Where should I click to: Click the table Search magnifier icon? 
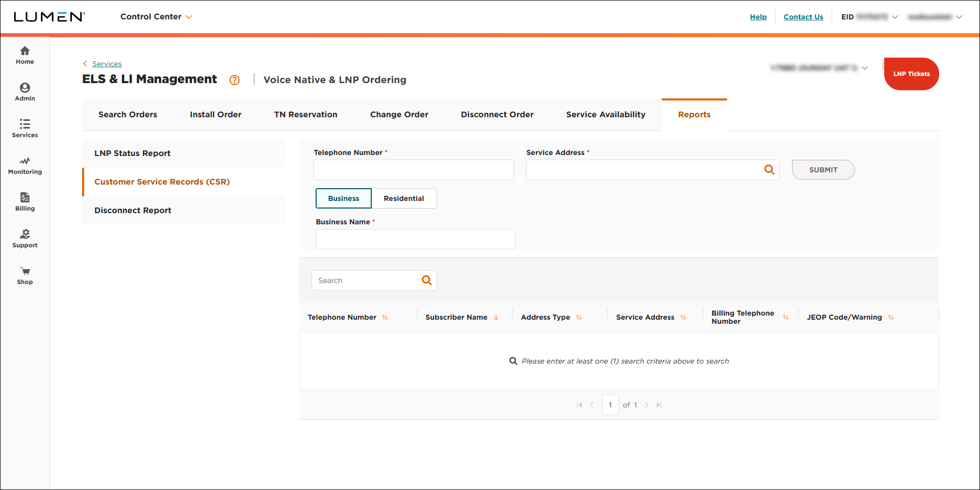pos(427,280)
